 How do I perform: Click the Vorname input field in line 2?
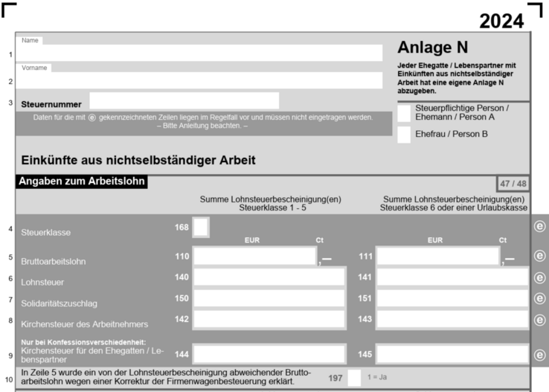tap(199, 80)
